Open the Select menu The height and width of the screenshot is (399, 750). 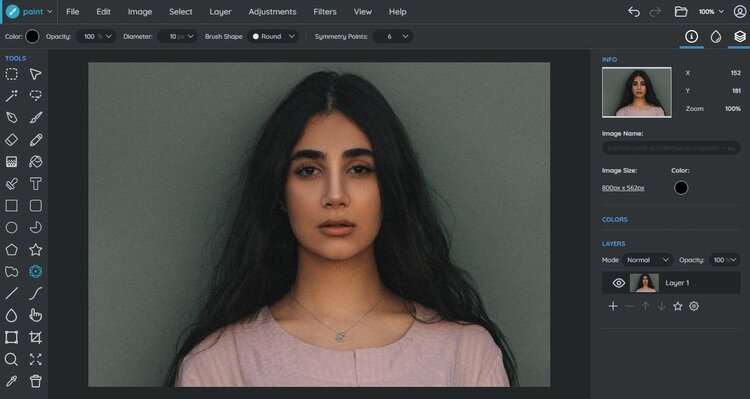(x=180, y=11)
